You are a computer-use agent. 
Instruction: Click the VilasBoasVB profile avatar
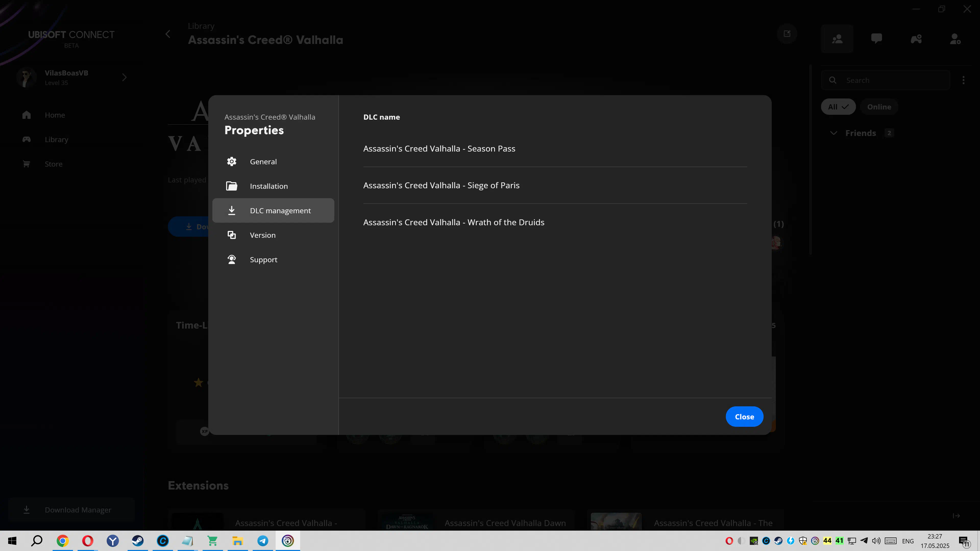27,78
